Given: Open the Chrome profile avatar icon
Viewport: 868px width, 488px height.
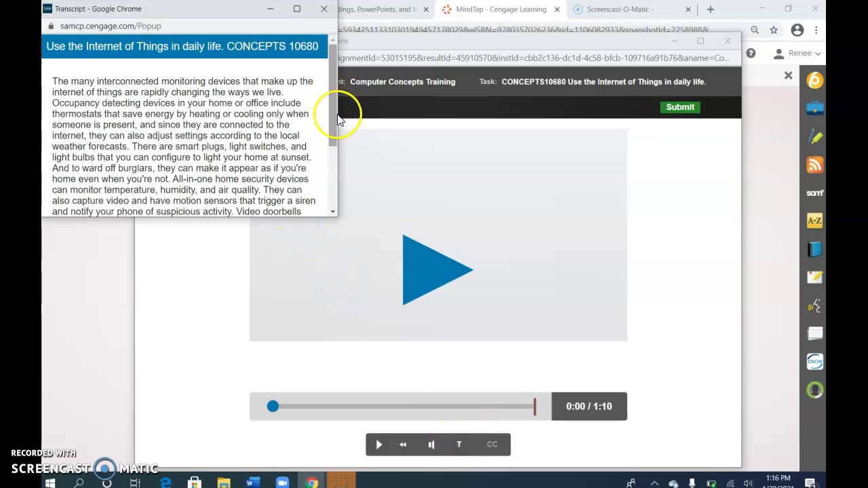Looking at the screenshot, I should tap(797, 30).
